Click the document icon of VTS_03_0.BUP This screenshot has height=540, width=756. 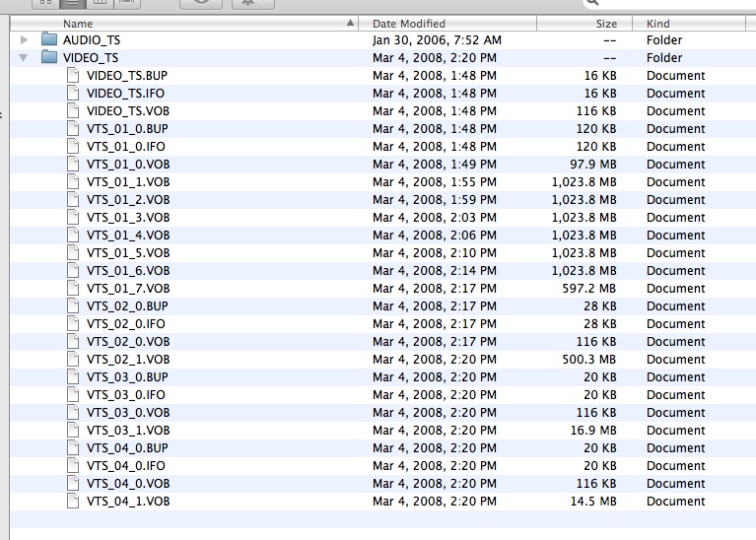pyautogui.click(x=73, y=377)
